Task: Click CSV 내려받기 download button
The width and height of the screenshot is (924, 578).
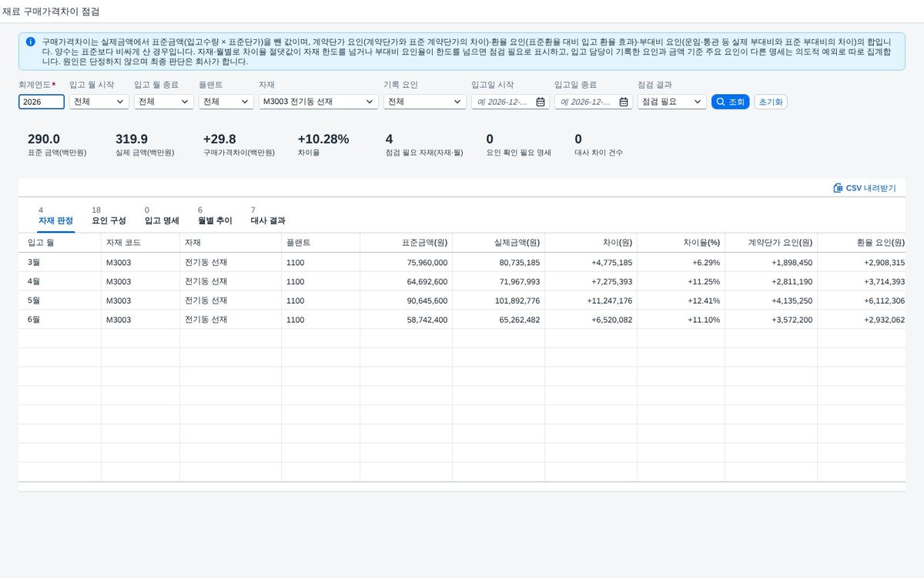Action: point(865,188)
